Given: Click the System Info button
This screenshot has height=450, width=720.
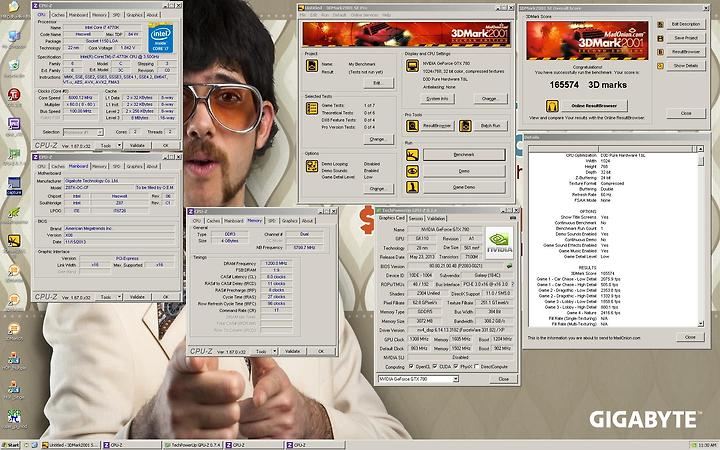Looking at the screenshot, I should [x=438, y=99].
